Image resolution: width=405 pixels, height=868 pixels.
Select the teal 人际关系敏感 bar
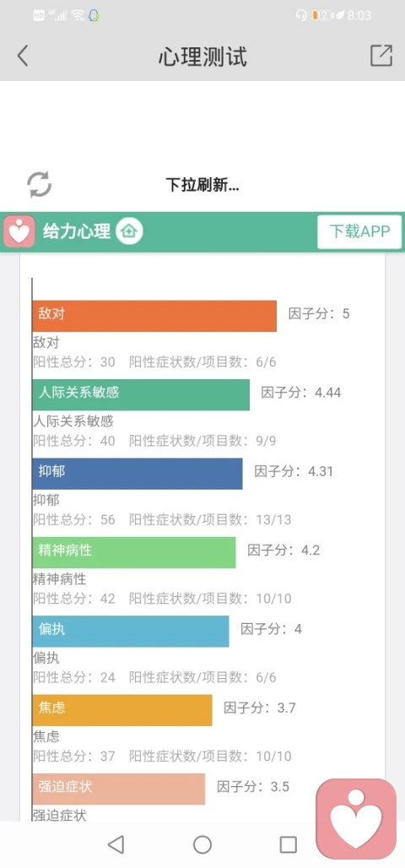tap(141, 394)
